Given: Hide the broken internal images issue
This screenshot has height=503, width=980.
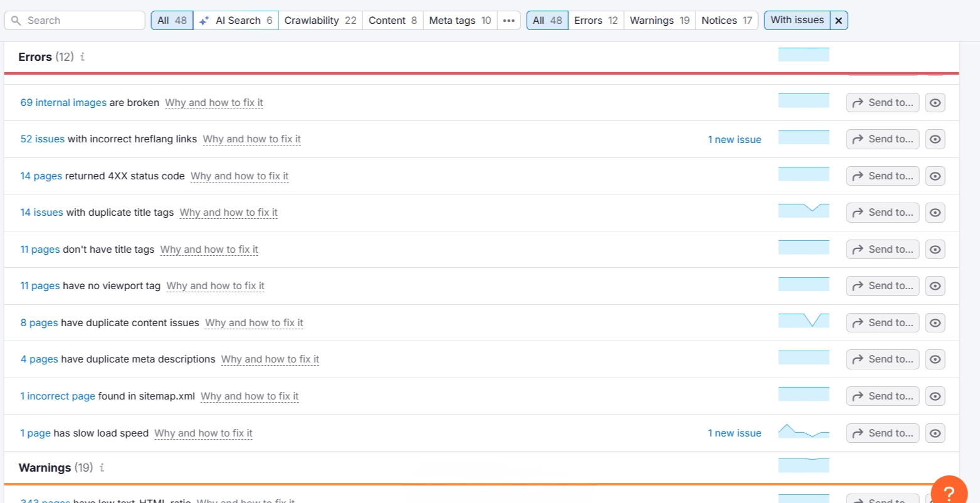Looking at the screenshot, I should (935, 103).
